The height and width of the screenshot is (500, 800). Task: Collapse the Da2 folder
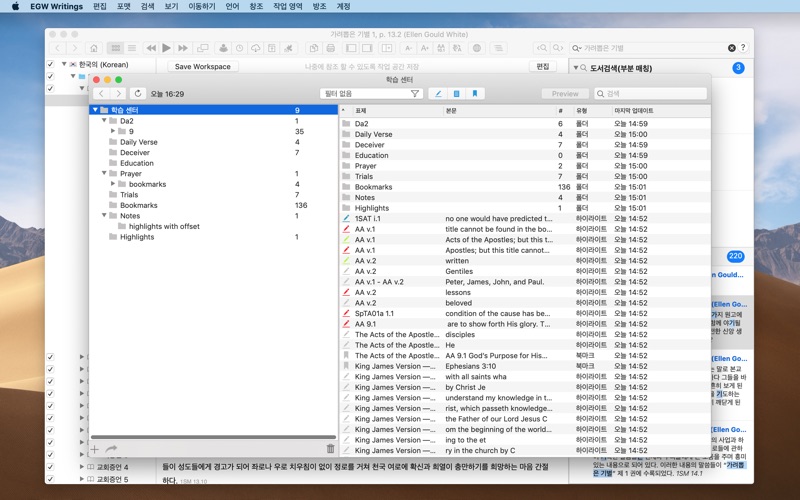click(104, 121)
